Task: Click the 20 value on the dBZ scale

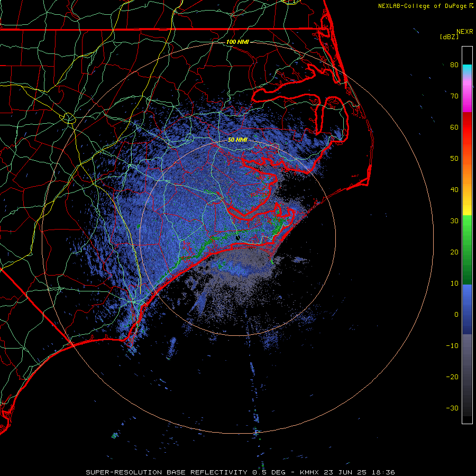Action: click(x=454, y=252)
